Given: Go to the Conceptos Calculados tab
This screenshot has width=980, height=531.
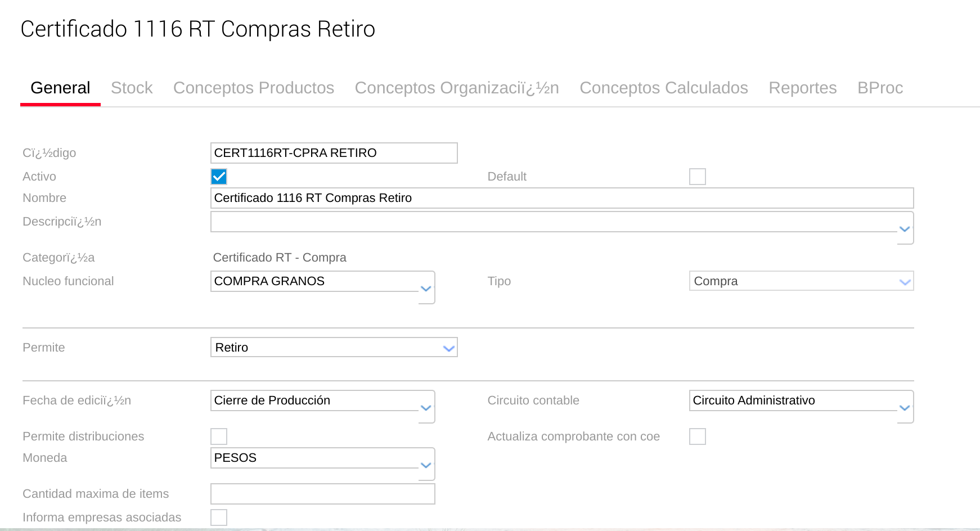Looking at the screenshot, I should (x=664, y=88).
